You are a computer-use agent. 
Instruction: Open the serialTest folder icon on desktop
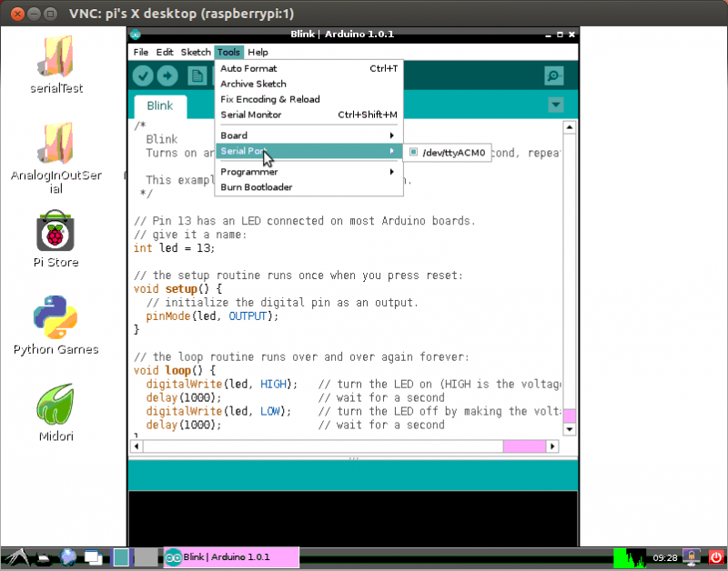[56, 56]
